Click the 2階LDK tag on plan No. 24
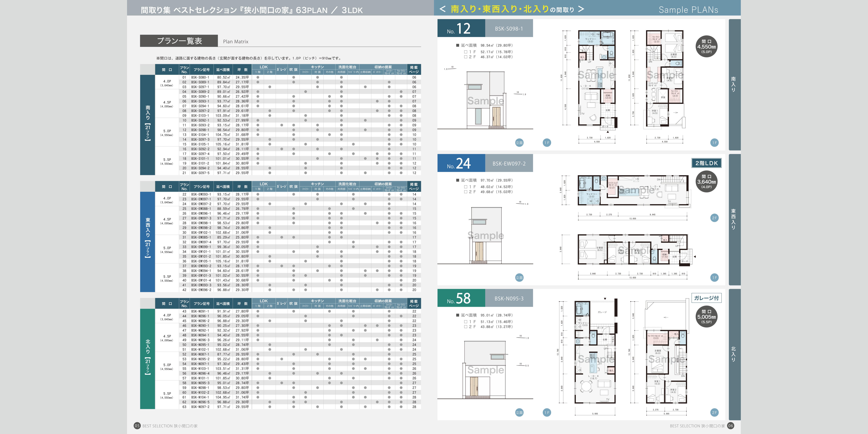This screenshot has height=434, width=868. tap(707, 163)
